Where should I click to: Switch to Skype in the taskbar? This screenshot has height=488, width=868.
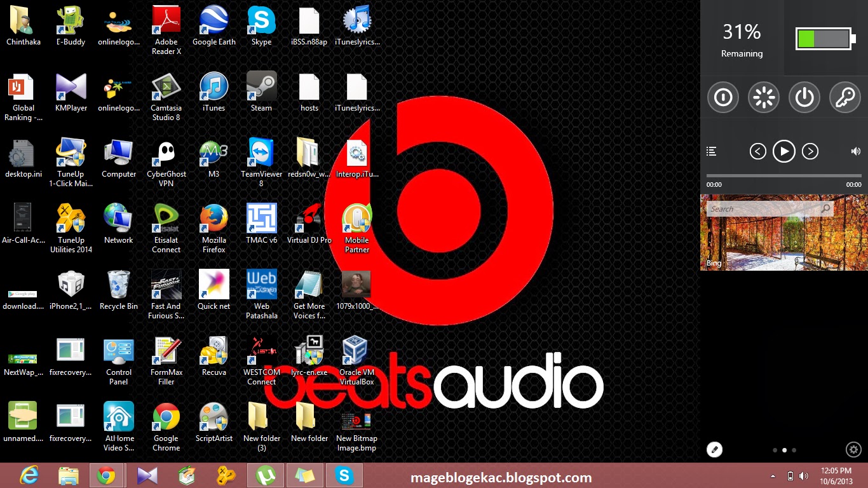[x=344, y=475]
